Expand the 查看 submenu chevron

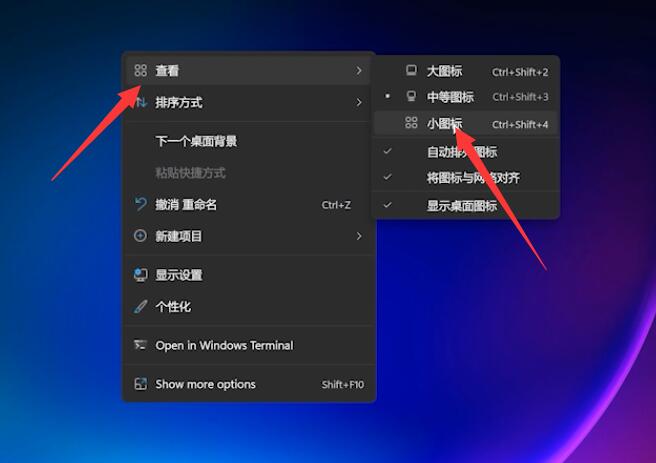[x=359, y=71]
